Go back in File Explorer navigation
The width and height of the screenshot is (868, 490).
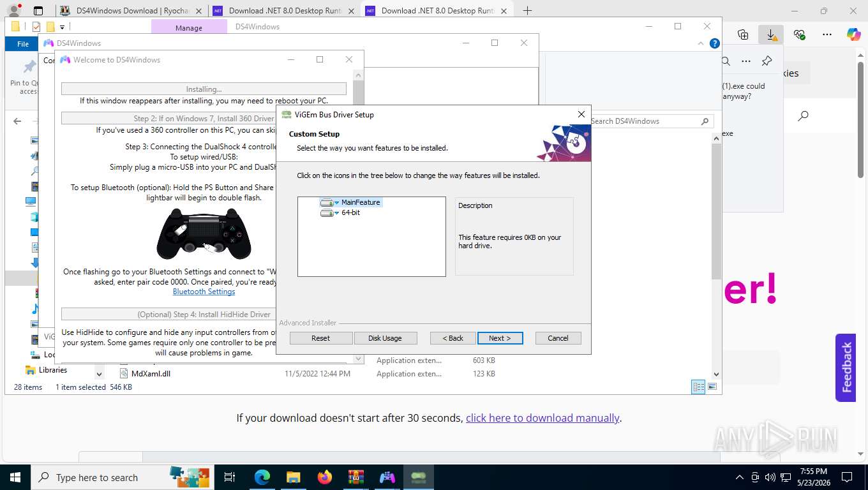[x=17, y=121]
